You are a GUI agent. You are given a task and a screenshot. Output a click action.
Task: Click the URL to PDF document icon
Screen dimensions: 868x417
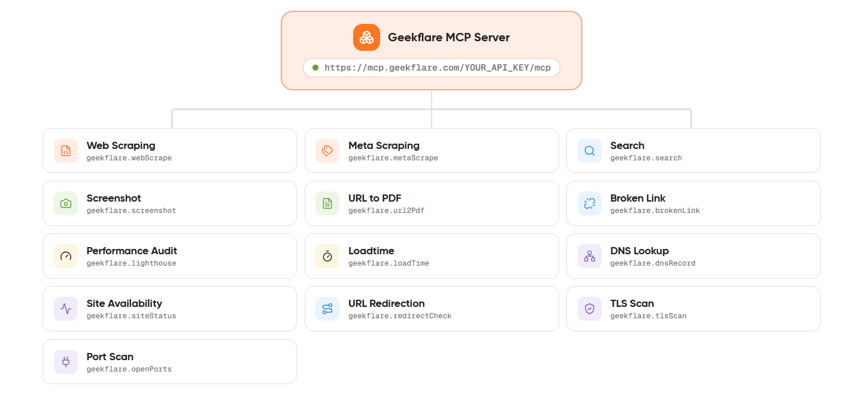pos(327,203)
